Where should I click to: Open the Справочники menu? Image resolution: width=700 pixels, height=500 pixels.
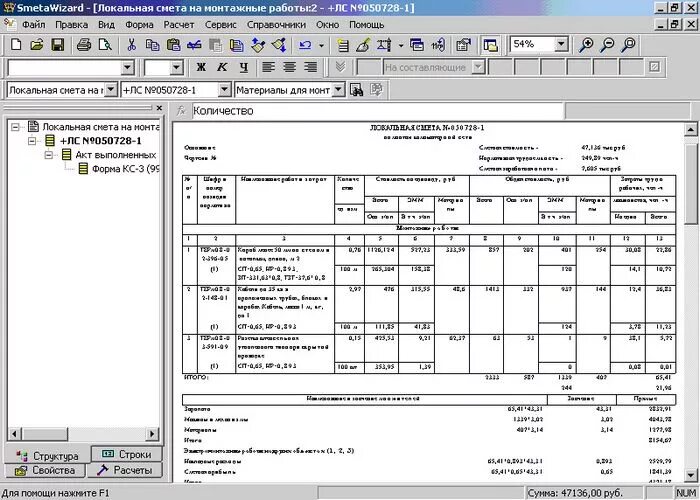tap(276, 25)
